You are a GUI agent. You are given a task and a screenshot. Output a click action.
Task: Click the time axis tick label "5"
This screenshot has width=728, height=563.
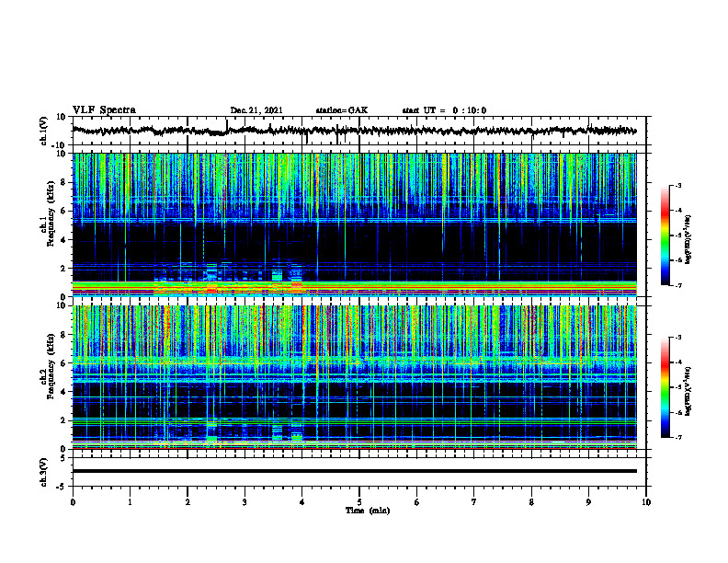click(359, 502)
